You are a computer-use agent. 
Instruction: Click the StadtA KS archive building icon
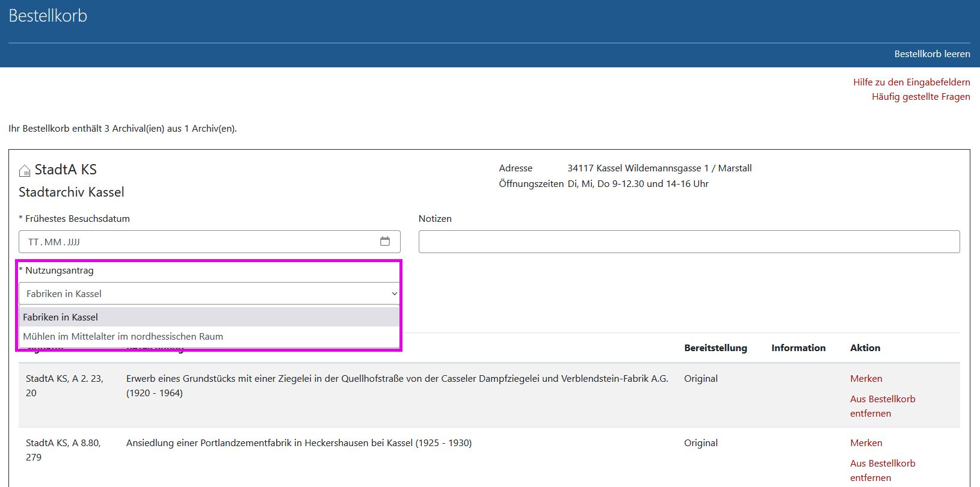click(x=25, y=171)
